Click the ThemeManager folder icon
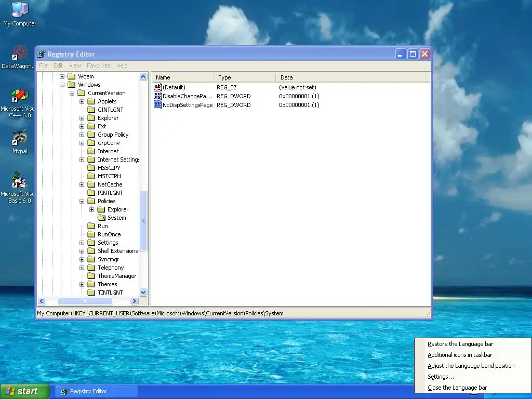Image resolution: width=532 pixels, height=399 pixels. pyautogui.click(x=91, y=276)
